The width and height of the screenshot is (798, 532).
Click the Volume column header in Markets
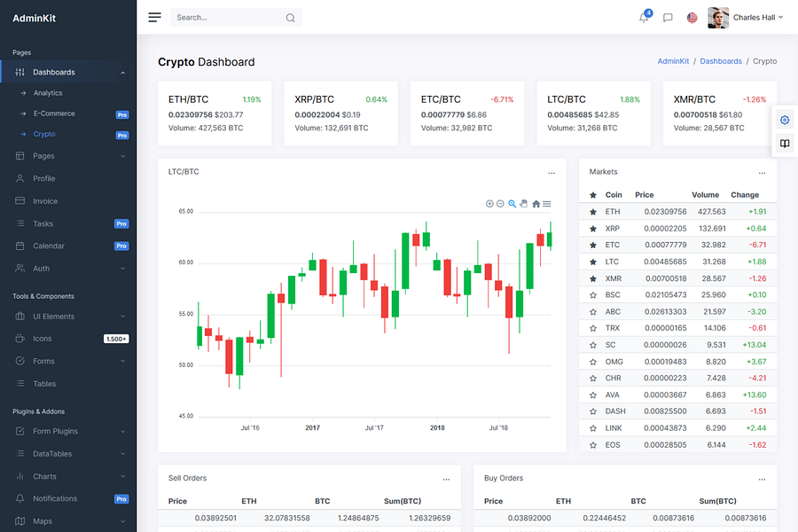pos(705,195)
